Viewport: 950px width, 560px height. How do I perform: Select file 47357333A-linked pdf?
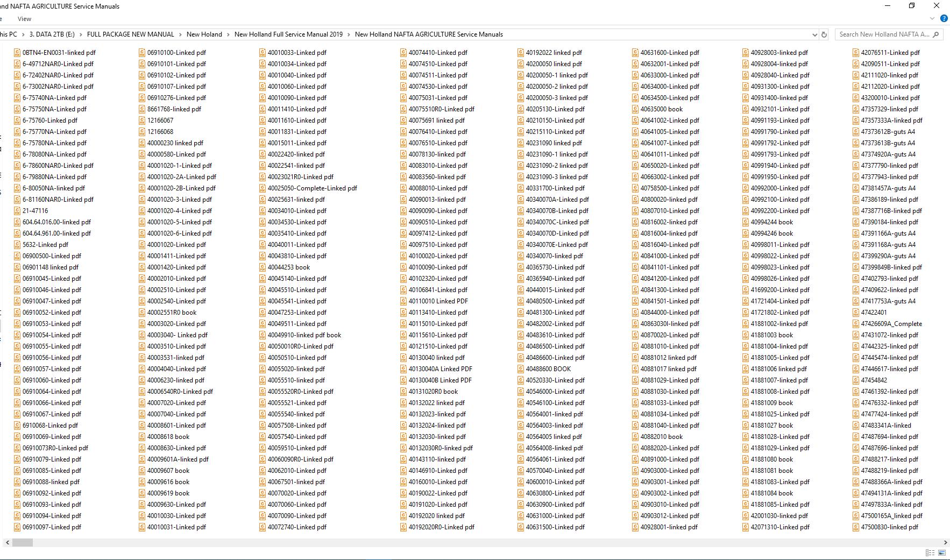(888, 120)
